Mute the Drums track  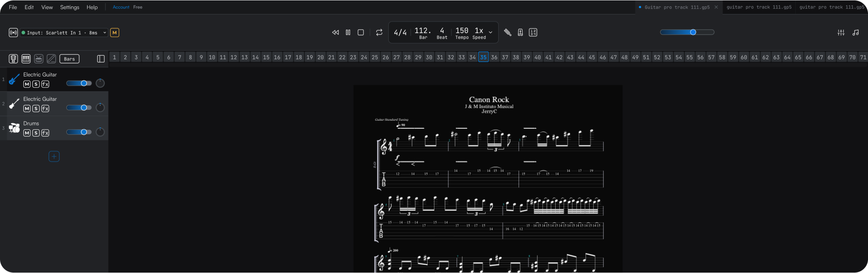coord(27,133)
